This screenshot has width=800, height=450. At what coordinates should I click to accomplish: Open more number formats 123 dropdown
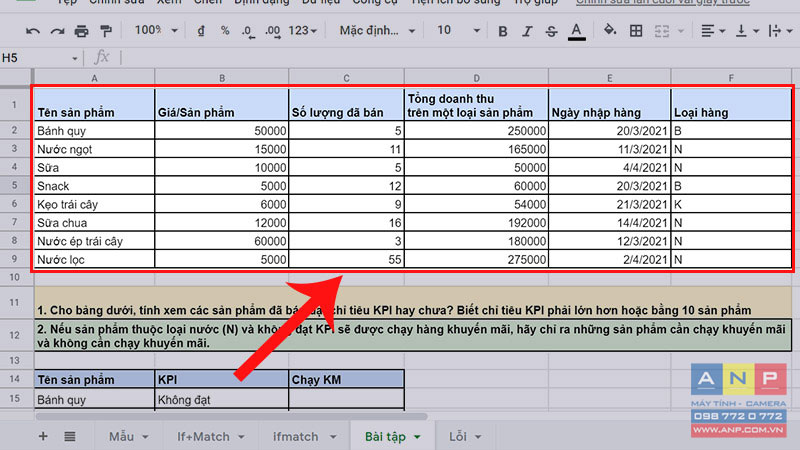coord(302,31)
